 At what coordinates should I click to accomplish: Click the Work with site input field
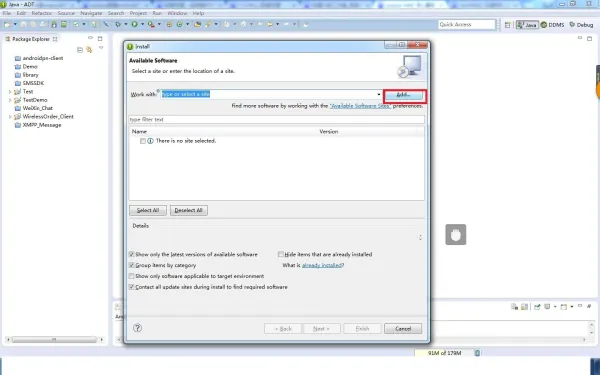click(269, 94)
